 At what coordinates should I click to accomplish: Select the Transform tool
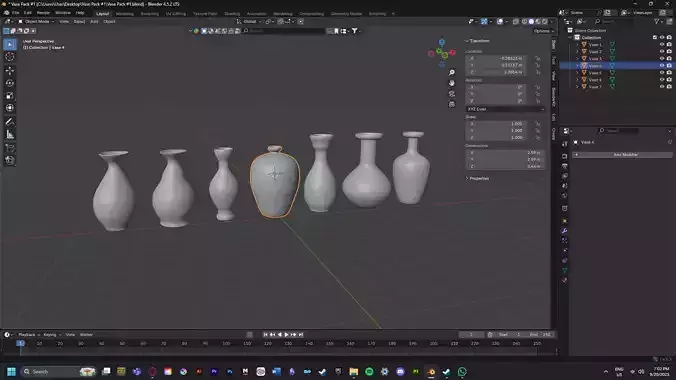[10, 108]
